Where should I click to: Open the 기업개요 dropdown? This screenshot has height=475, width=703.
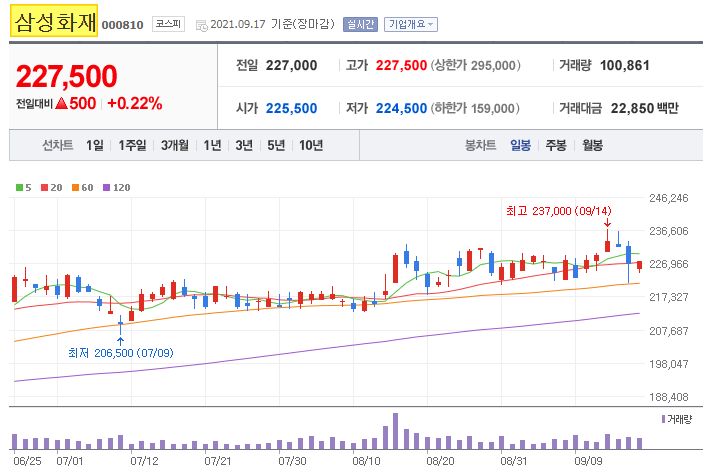coord(411,24)
